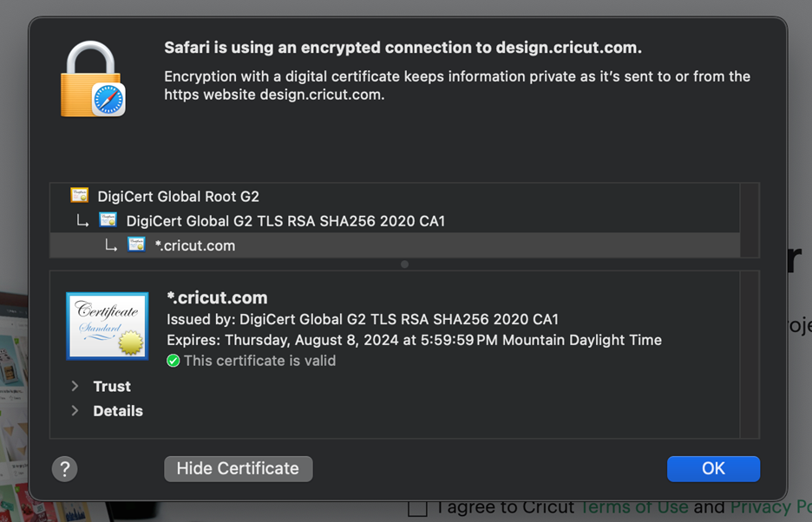The height and width of the screenshot is (522, 812).
Task: Expand the Trust disclosure triangle
Action: coord(74,386)
